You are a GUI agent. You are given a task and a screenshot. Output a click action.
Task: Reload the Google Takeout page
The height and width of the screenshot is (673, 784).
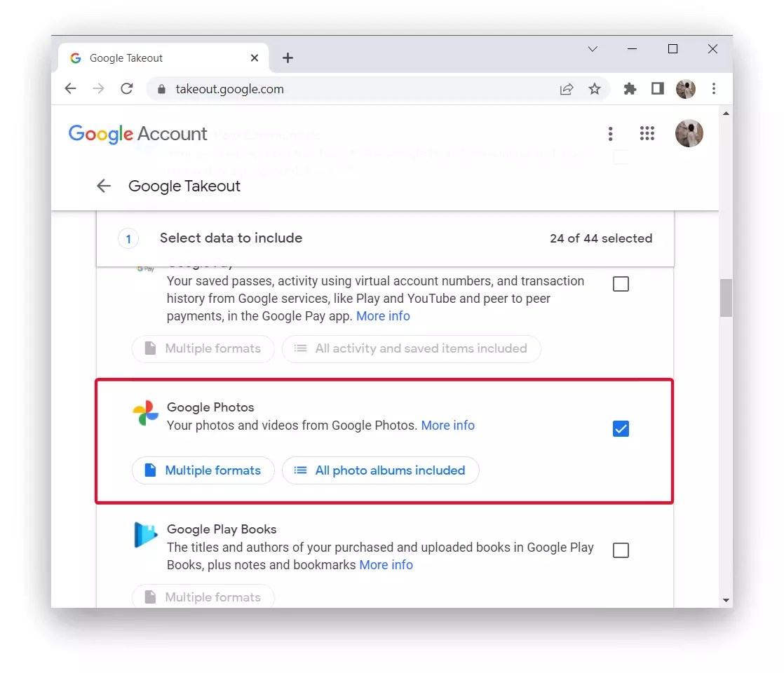click(126, 88)
